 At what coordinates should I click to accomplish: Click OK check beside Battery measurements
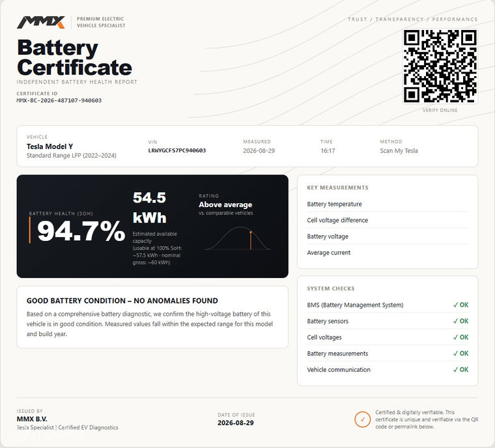point(460,354)
